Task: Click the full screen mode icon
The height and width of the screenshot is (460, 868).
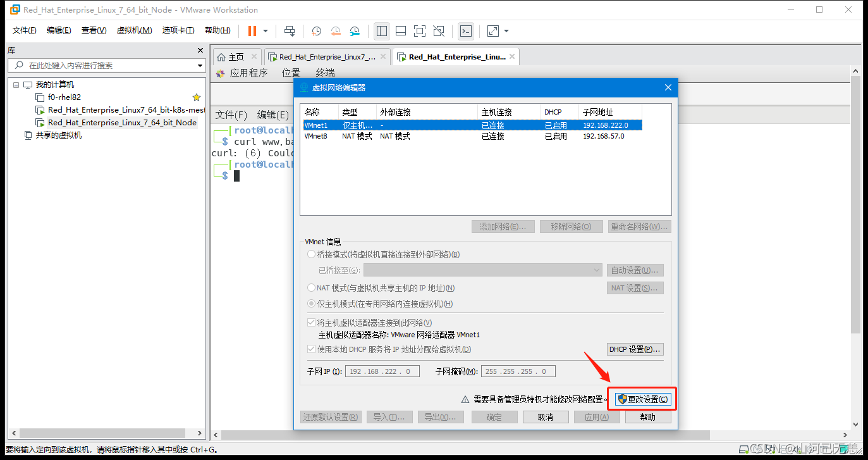Action: (x=420, y=30)
